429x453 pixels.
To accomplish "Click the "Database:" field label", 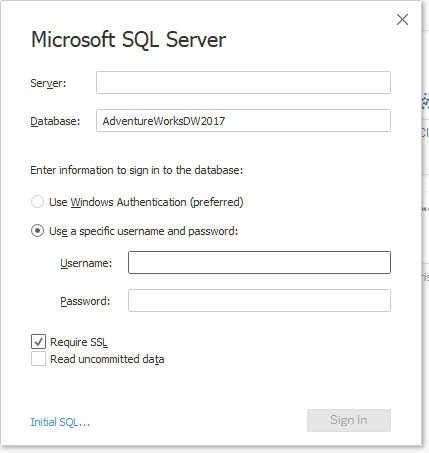I will pyautogui.click(x=55, y=121).
